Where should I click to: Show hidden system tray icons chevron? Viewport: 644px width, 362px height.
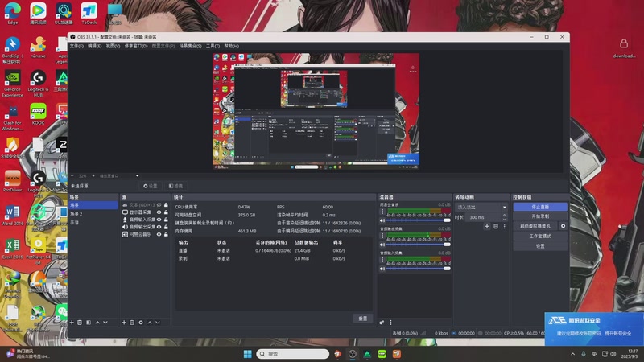pos(572,354)
